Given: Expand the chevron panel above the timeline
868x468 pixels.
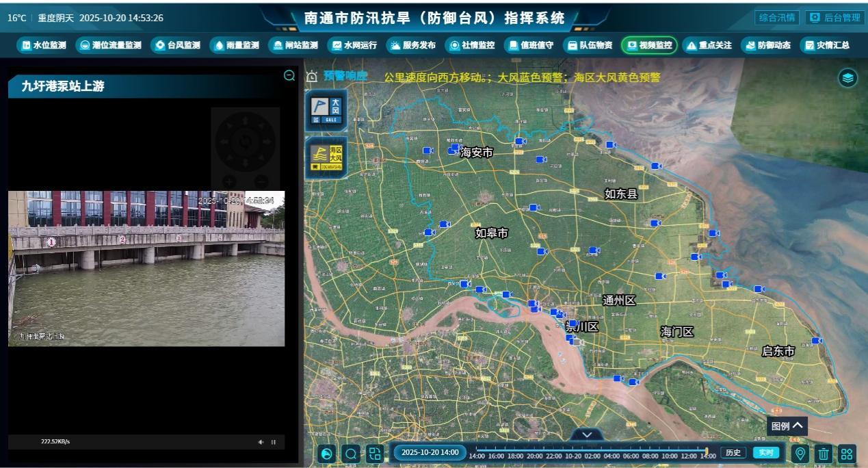Looking at the screenshot, I should click(x=586, y=434).
